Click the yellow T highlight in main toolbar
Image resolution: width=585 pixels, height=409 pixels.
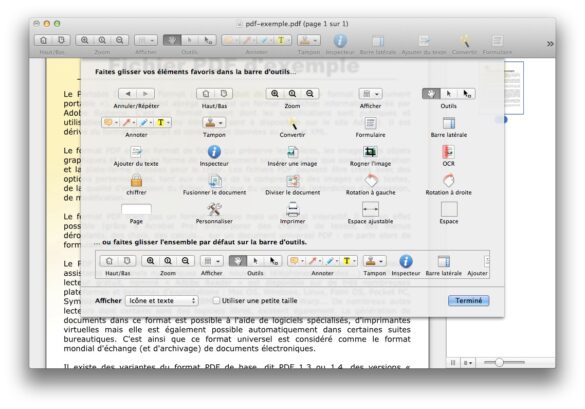pyautogui.click(x=282, y=40)
